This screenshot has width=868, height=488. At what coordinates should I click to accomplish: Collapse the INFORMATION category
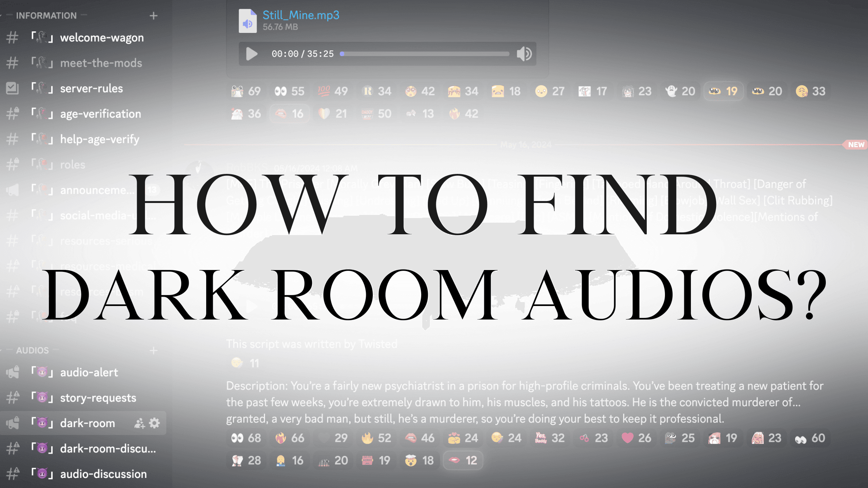tap(46, 16)
